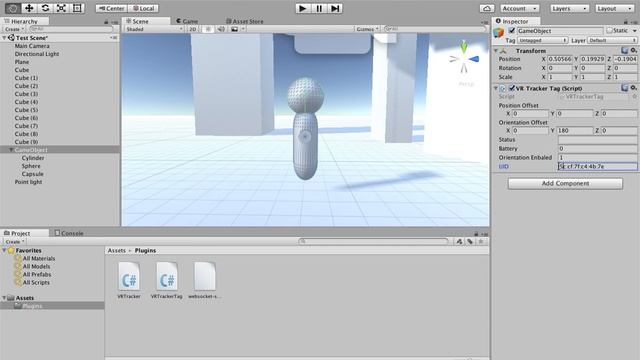Collapse the Transform component
Screen dimensions: 640x360
pyautogui.click(x=496, y=51)
